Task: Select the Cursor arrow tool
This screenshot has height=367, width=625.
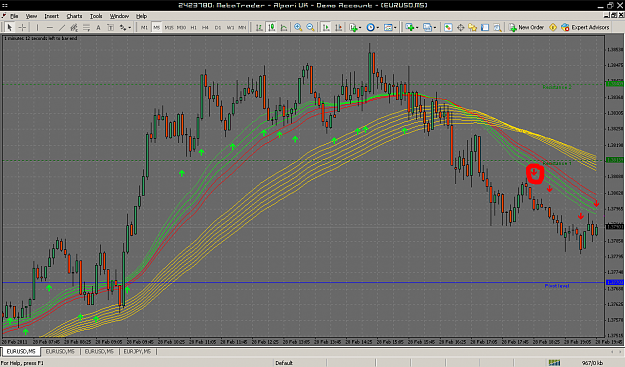Action: [10, 27]
